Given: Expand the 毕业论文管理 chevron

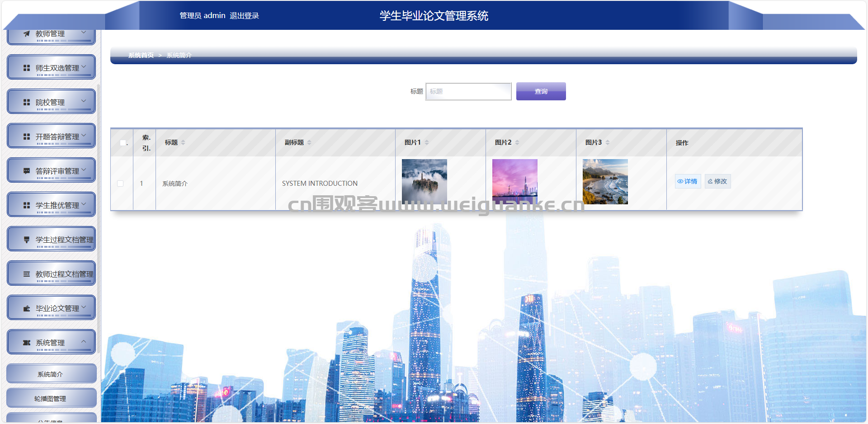Looking at the screenshot, I should coord(84,307).
